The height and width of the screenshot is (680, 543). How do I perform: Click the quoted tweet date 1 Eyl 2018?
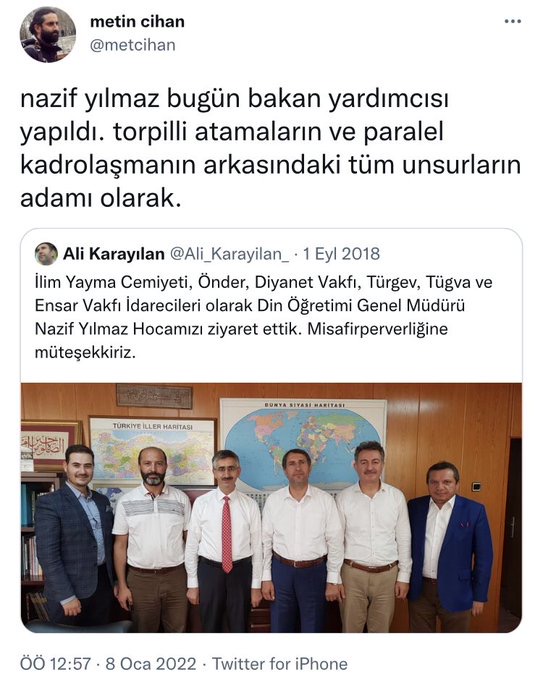point(341,254)
